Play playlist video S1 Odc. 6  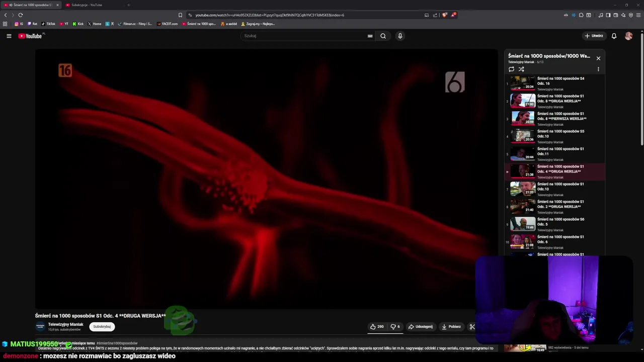(x=555, y=242)
